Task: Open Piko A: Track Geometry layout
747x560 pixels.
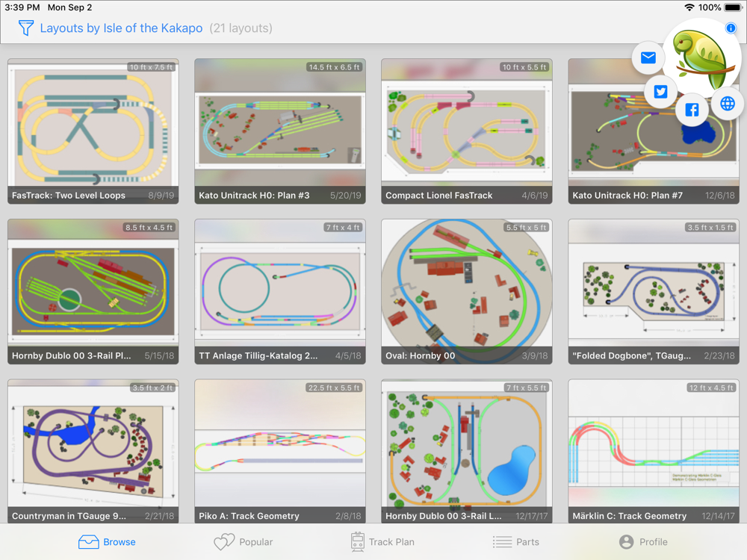Action: (x=279, y=452)
